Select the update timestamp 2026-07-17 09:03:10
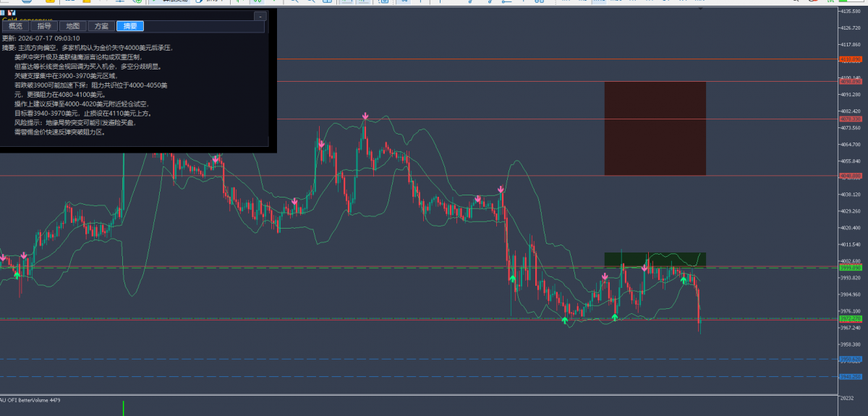 (50, 38)
